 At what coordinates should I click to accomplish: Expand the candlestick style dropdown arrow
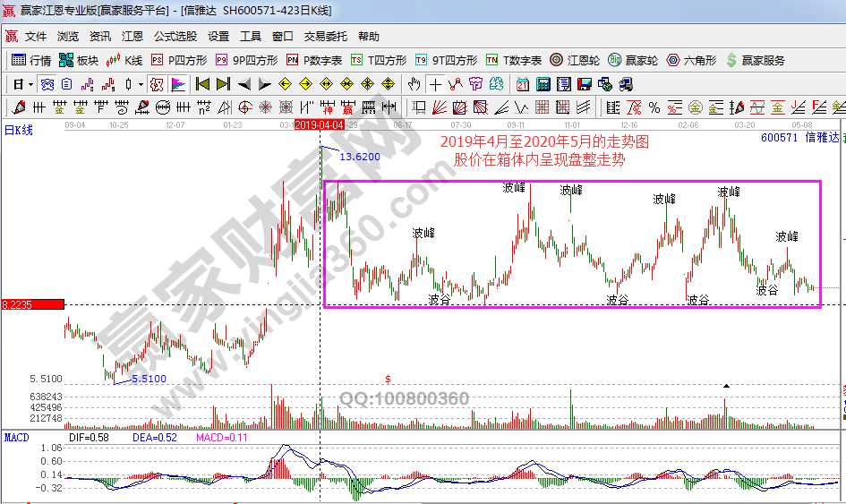[x=141, y=85]
